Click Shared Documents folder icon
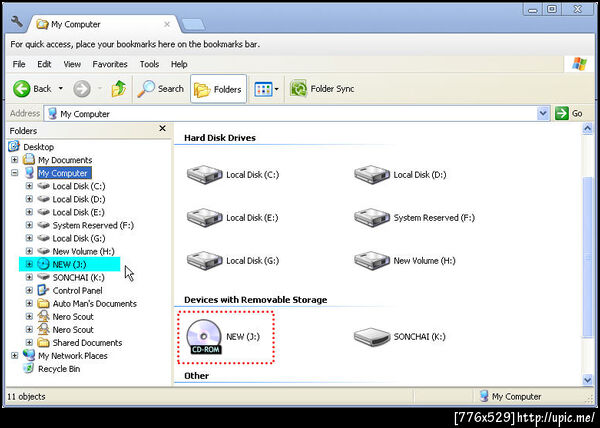Image resolution: width=600 pixels, height=428 pixels. pyautogui.click(x=43, y=342)
